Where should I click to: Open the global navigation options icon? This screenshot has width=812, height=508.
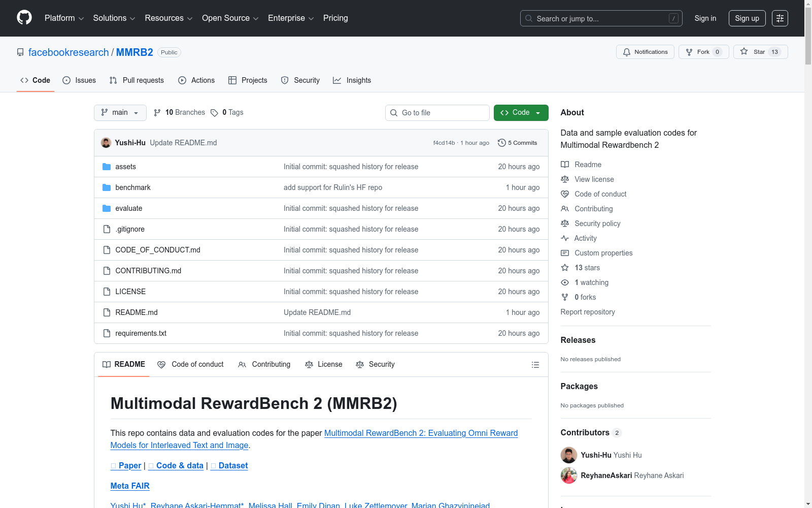point(780,18)
